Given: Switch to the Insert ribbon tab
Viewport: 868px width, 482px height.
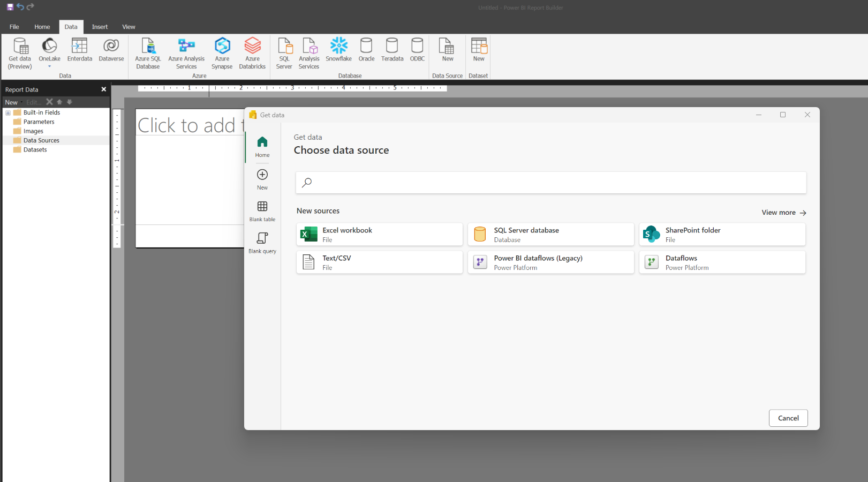Looking at the screenshot, I should (x=100, y=27).
